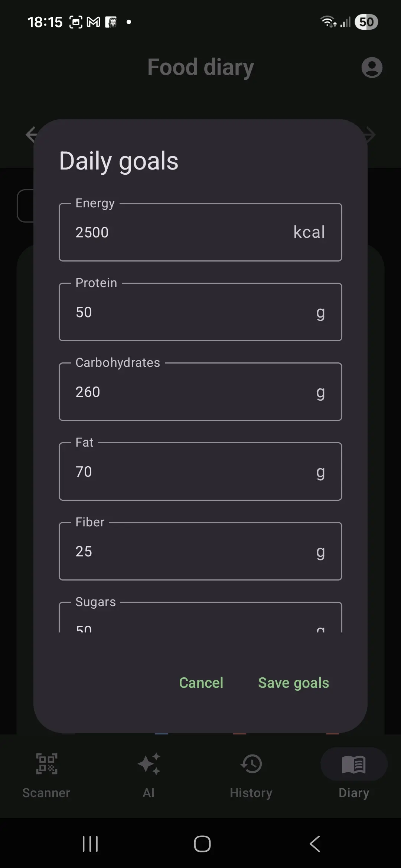Open the recent apps button

[90, 844]
